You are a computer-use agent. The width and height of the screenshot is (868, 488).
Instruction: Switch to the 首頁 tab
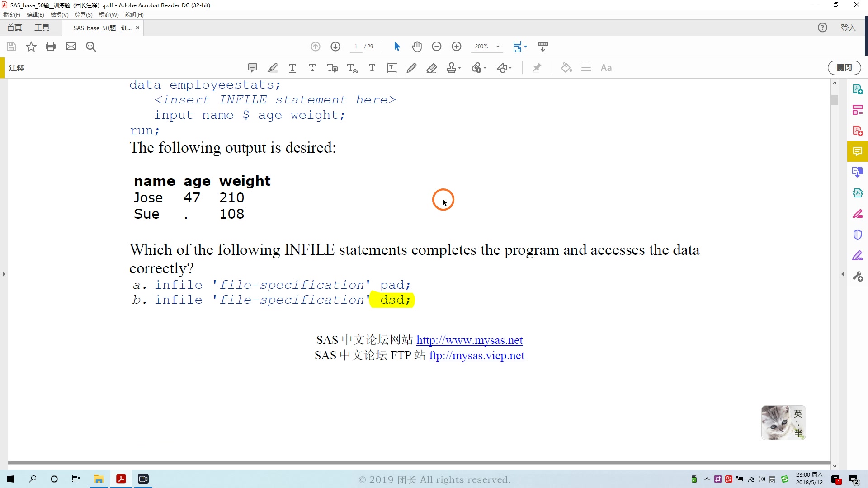tap(14, 28)
